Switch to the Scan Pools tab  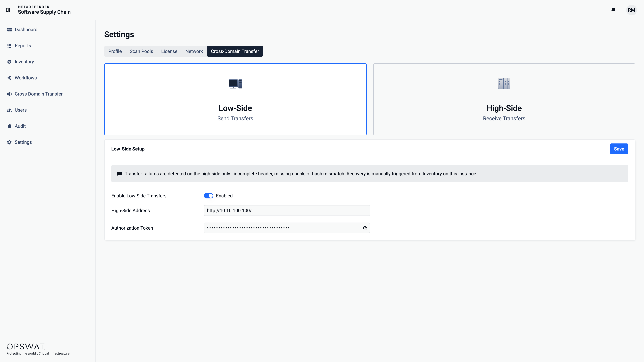pyautogui.click(x=141, y=51)
